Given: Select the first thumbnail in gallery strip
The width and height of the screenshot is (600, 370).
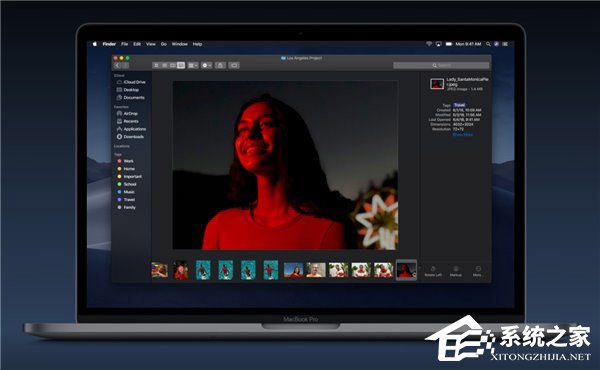Looking at the screenshot, I should [x=160, y=270].
